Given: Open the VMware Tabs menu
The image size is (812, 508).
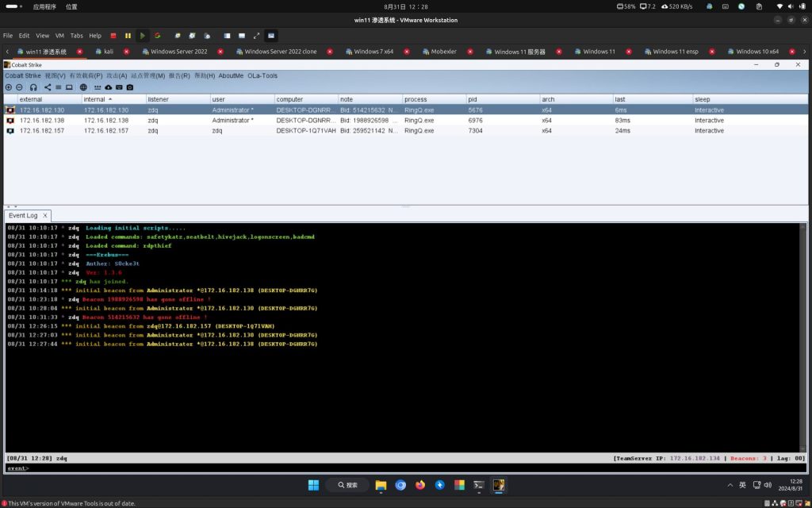Looking at the screenshot, I should (x=77, y=36).
